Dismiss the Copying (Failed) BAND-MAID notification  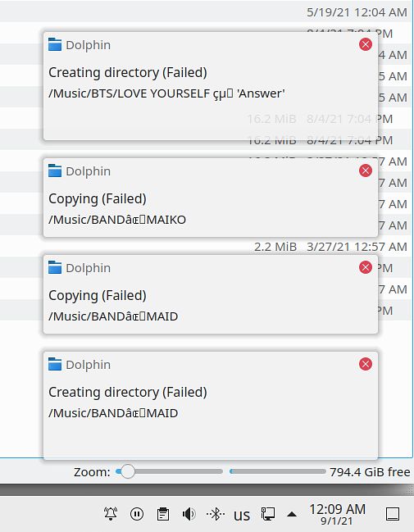(x=366, y=267)
